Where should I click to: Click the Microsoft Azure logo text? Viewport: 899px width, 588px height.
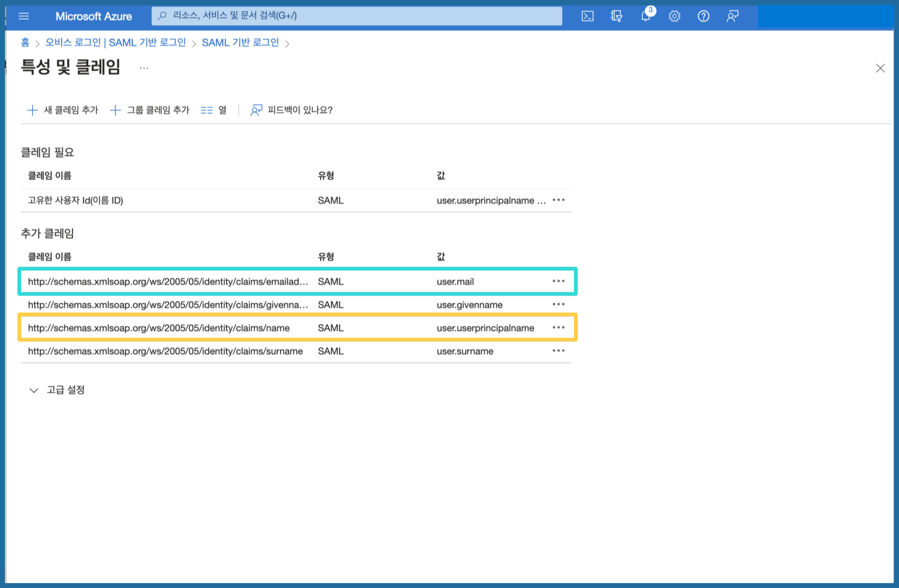pyautogui.click(x=94, y=16)
